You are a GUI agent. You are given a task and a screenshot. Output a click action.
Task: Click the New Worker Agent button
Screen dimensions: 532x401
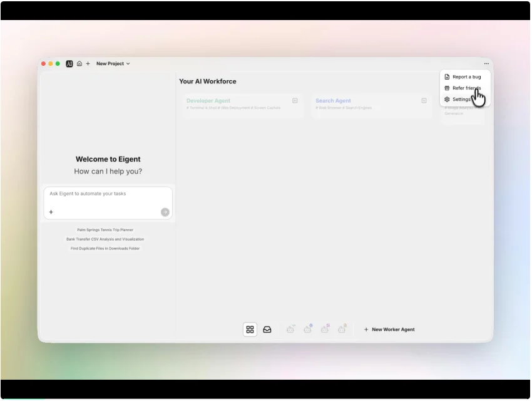(389, 330)
